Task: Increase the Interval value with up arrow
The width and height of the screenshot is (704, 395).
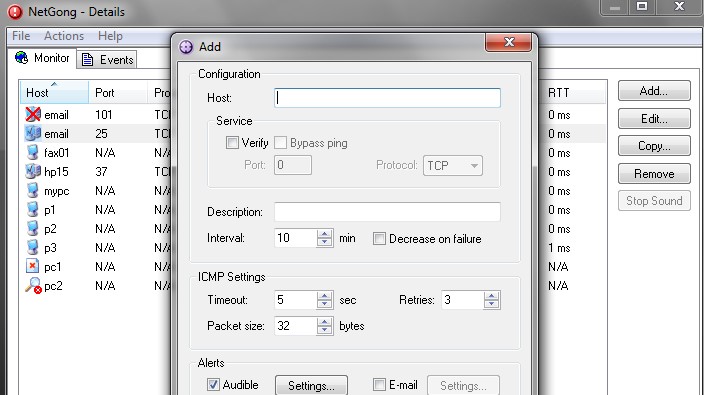Action: [324, 234]
